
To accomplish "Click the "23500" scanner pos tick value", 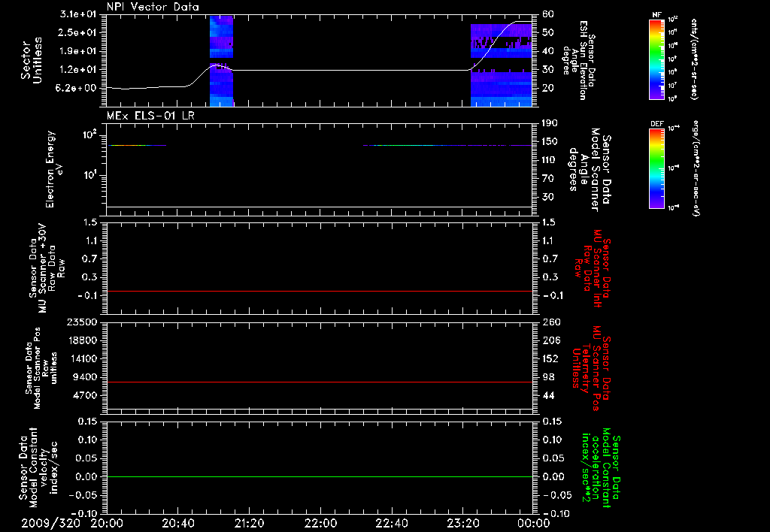I will [x=82, y=322].
